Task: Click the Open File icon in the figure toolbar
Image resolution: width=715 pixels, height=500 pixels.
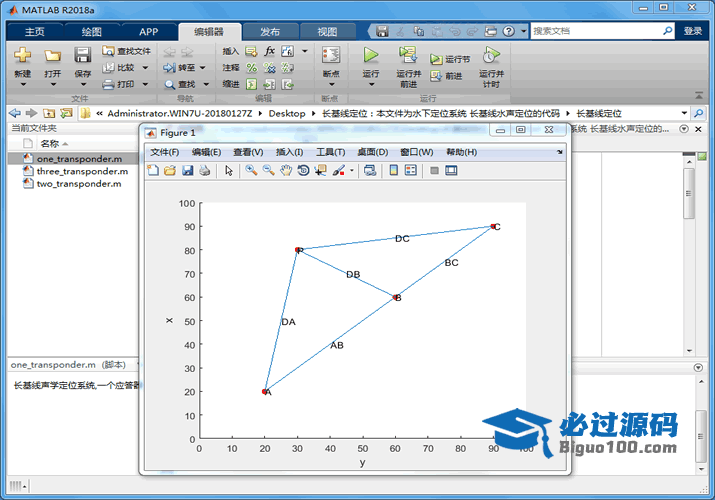Action: [170, 170]
